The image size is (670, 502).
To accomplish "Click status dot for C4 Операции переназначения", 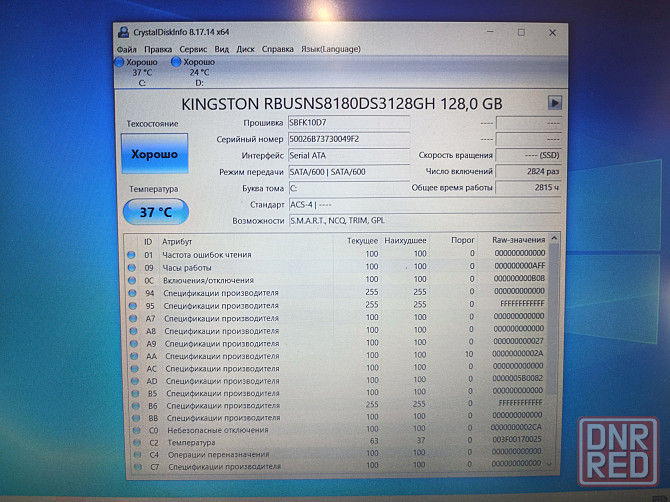I will click(x=138, y=455).
